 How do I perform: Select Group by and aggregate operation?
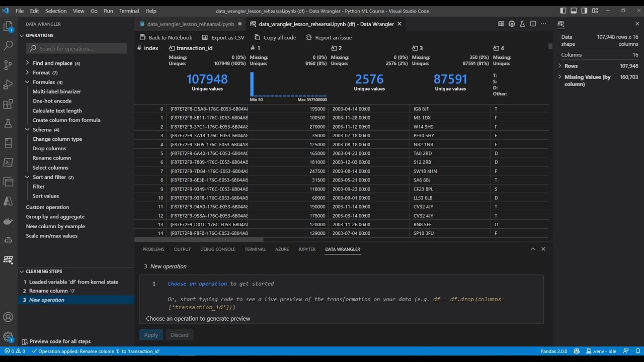tap(55, 217)
